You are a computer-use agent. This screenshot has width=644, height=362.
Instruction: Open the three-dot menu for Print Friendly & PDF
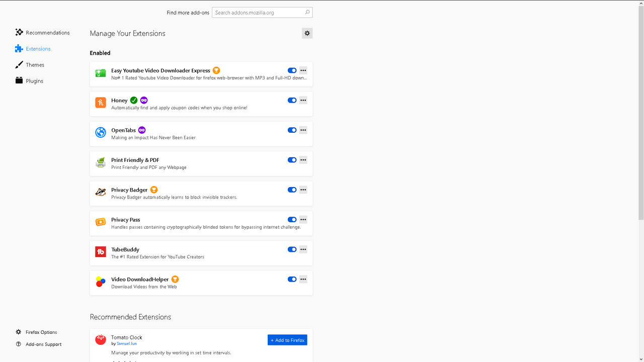303,160
